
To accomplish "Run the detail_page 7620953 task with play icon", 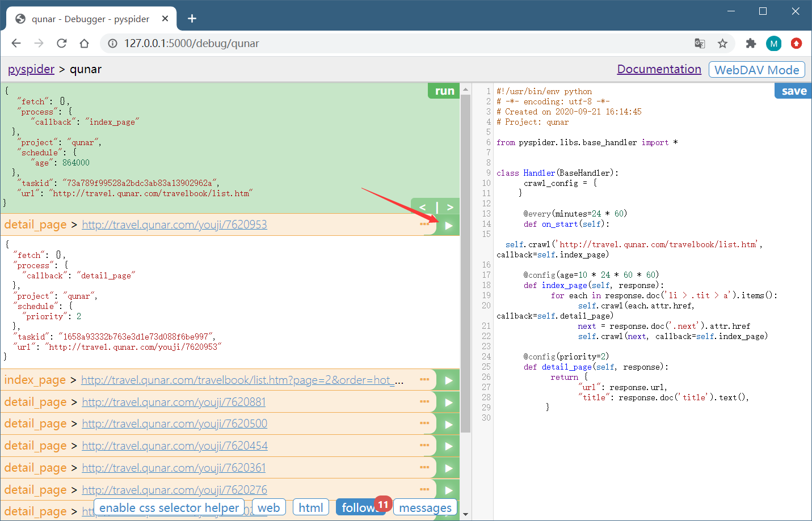I will click(448, 226).
